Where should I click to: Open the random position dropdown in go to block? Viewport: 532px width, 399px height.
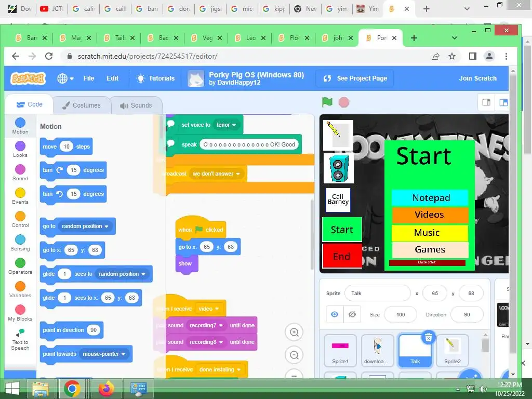tap(85, 226)
